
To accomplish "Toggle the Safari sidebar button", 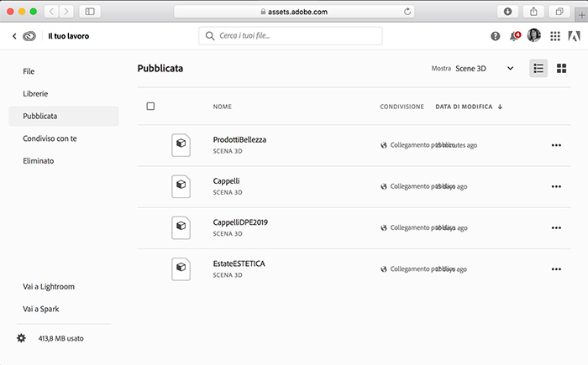I will (90, 12).
